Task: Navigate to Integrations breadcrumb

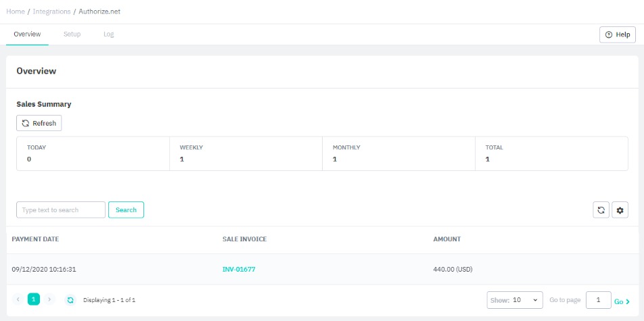Action: (51, 11)
